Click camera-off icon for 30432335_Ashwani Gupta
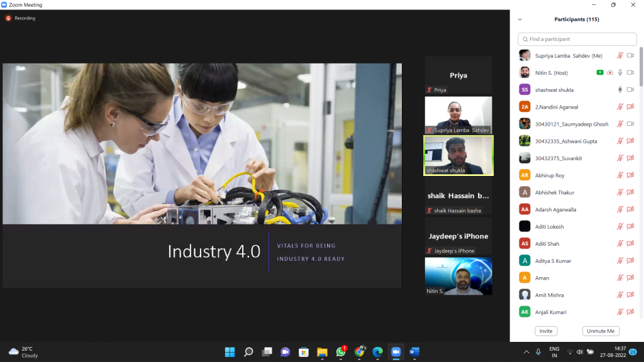This screenshot has width=644, height=362. pos(630,141)
